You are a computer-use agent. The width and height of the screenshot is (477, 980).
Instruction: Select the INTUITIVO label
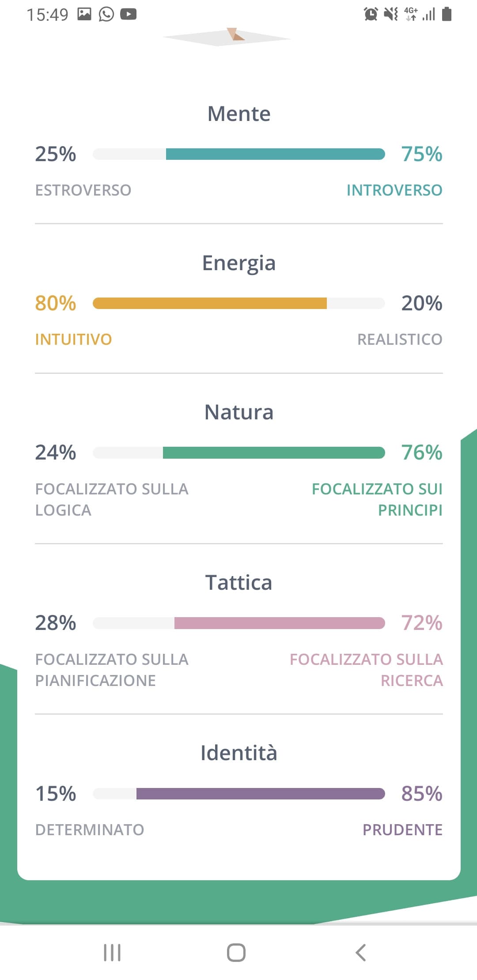tap(73, 339)
